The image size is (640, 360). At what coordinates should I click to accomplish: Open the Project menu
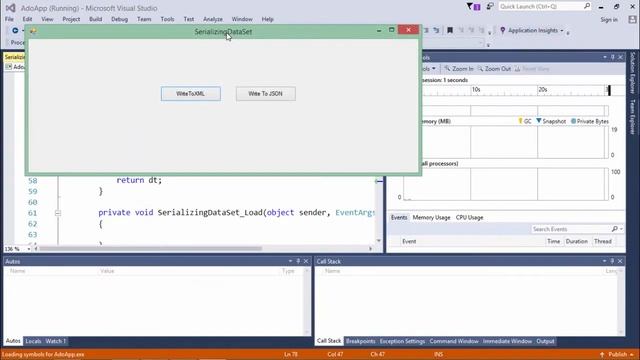[x=71, y=19]
